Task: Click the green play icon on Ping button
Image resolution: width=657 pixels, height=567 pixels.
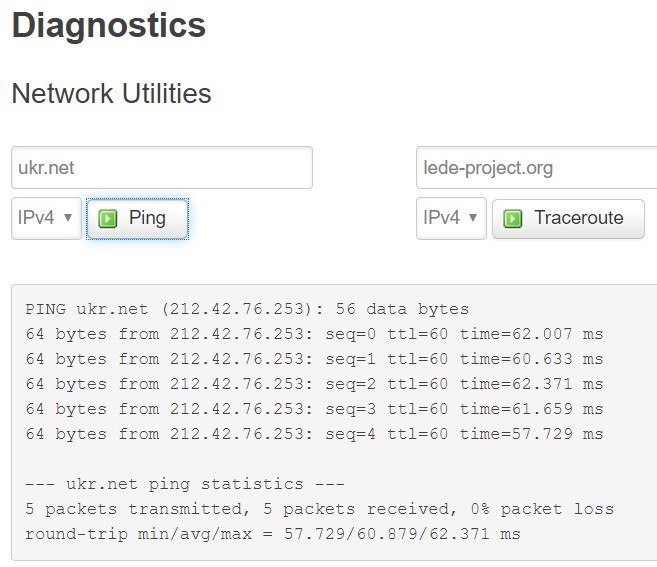Action: tap(108, 218)
